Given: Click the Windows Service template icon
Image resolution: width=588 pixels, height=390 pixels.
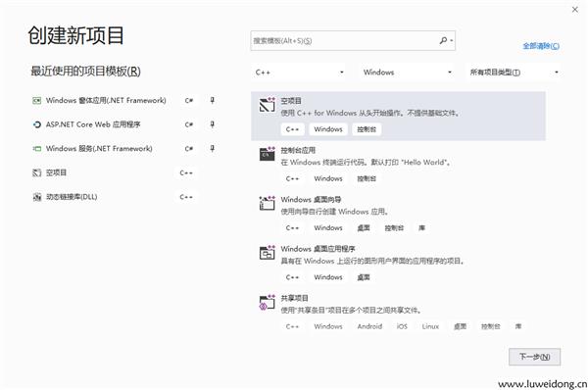Looking at the screenshot, I should [x=37, y=149].
